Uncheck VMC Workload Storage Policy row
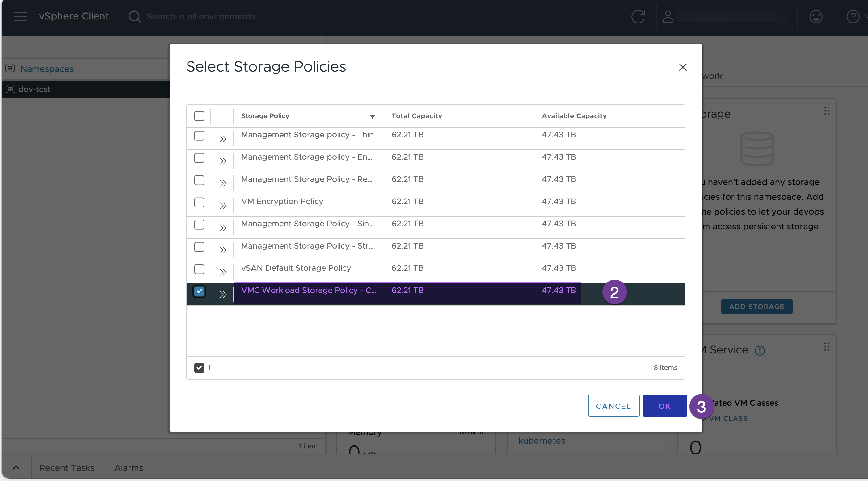 pos(199,291)
